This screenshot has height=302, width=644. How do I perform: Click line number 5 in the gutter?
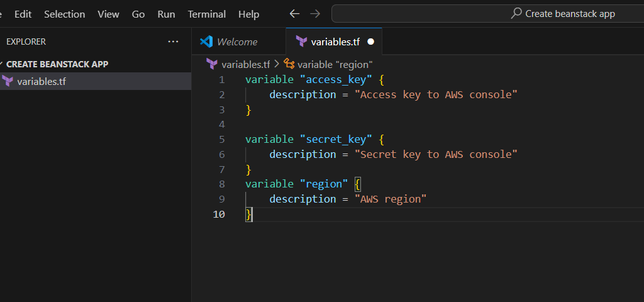(x=222, y=139)
